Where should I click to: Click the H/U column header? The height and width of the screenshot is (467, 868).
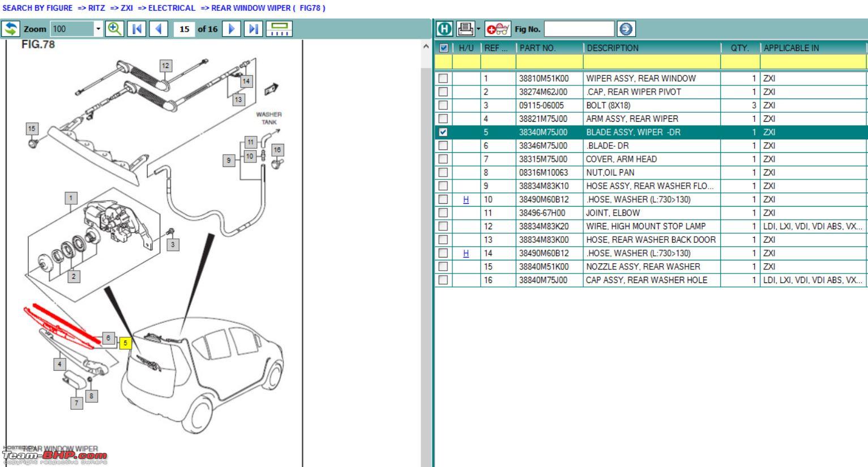[x=467, y=48]
